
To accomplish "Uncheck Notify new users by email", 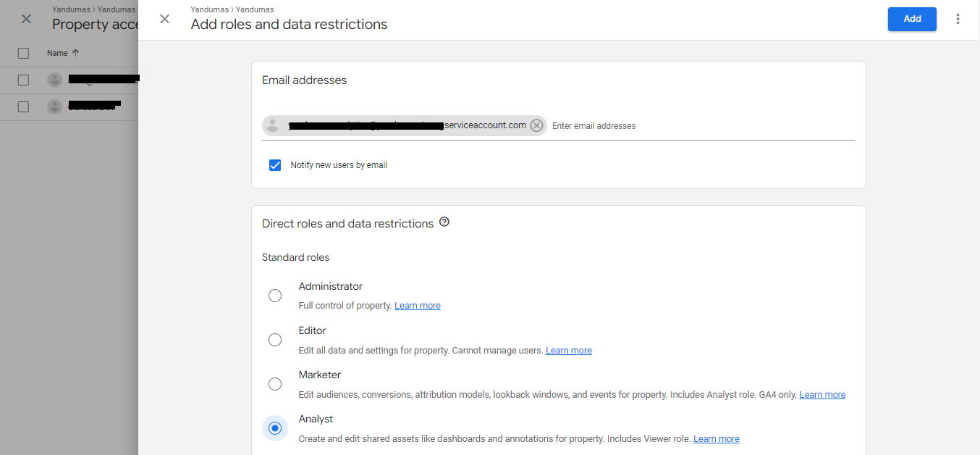I will click(x=275, y=165).
